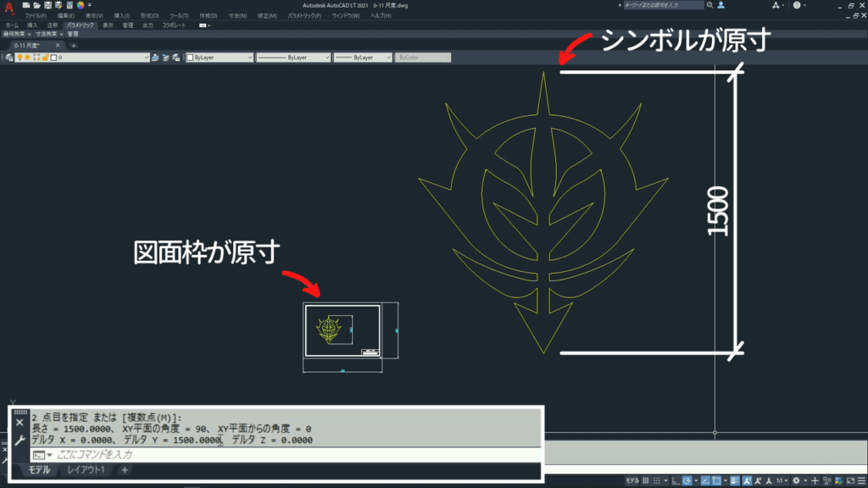
Task: Toggle object snap square icon in status bar
Action: [x=717, y=481]
